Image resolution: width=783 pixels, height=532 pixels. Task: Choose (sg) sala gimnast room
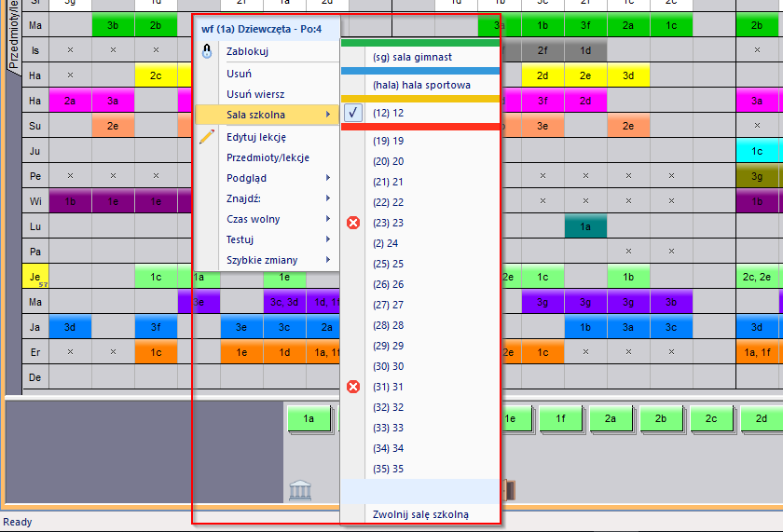pos(412,57)
